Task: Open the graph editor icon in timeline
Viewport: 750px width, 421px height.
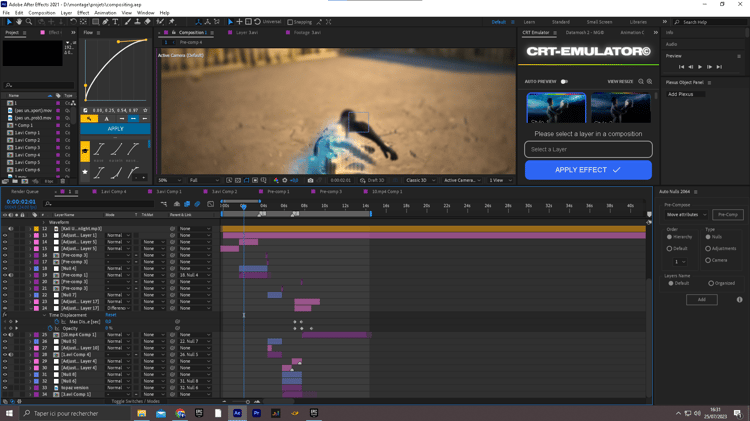Action: 210,204
